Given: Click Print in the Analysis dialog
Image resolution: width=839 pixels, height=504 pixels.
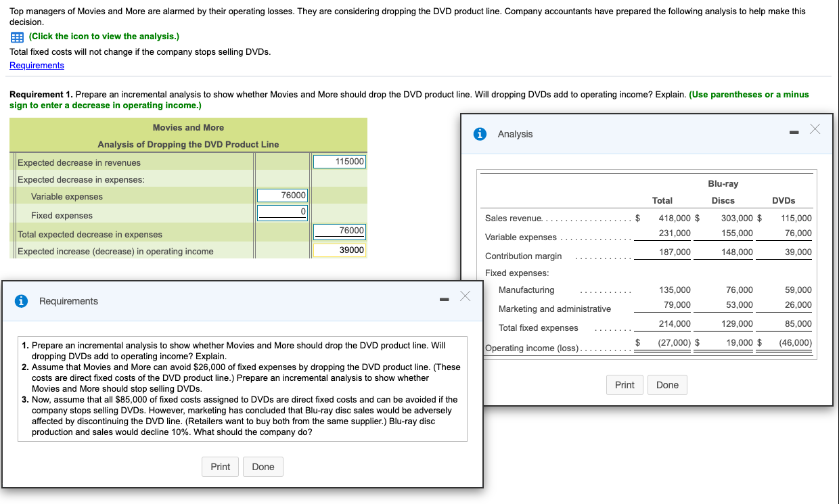Looking at the screenshot, I should coord(625,385).
